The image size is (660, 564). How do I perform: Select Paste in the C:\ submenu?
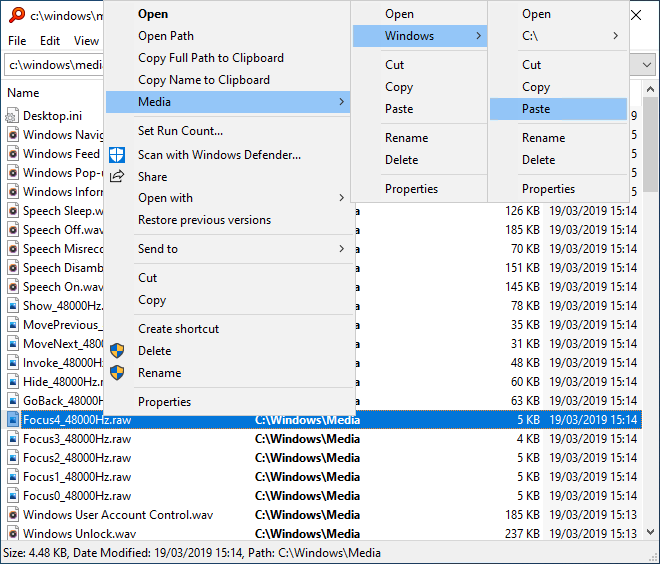click(x=558, y=109)
